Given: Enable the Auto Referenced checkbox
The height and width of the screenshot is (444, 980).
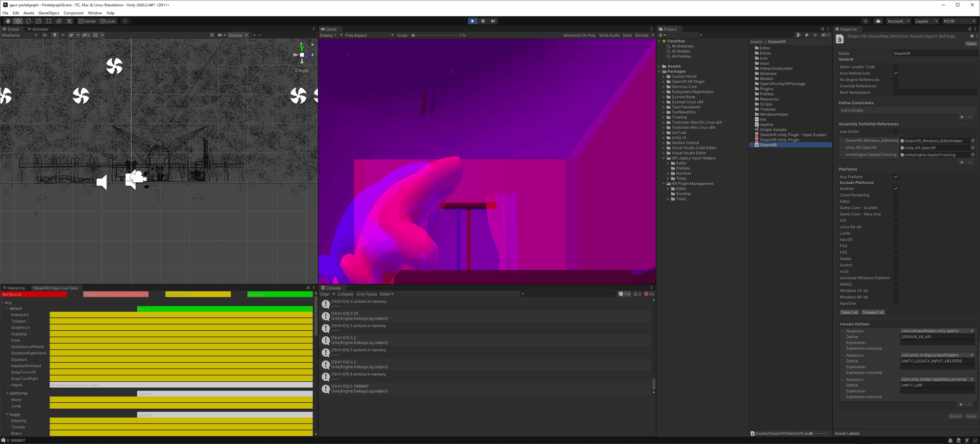Looking at the screenshot, I should tap(896, 73).
